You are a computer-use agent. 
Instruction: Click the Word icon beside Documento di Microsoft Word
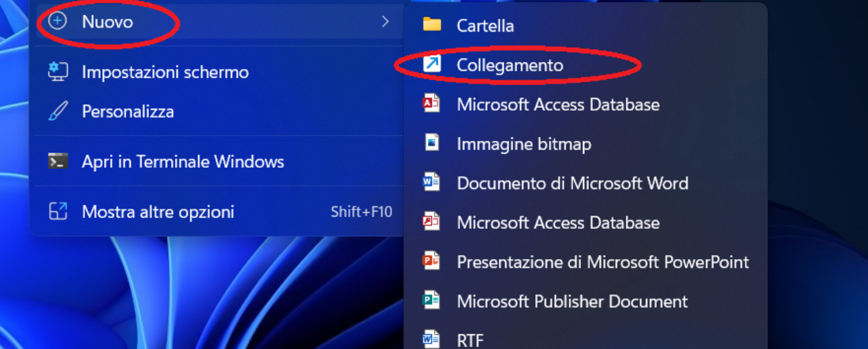431,183
